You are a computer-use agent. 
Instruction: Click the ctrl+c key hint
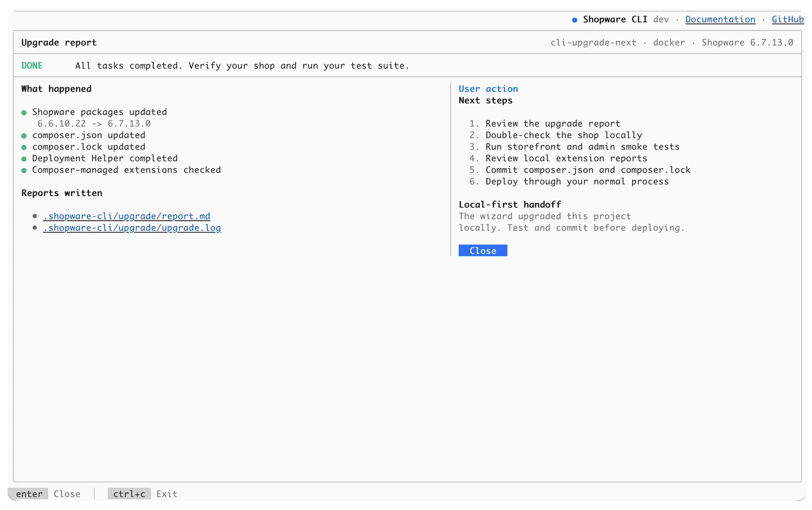point(129,494)
